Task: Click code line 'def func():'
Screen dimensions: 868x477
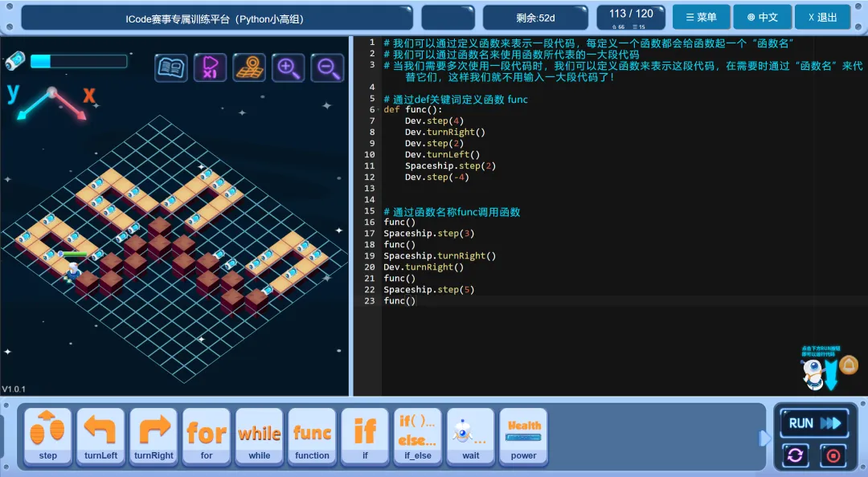Action: click(x=413, y=109)
